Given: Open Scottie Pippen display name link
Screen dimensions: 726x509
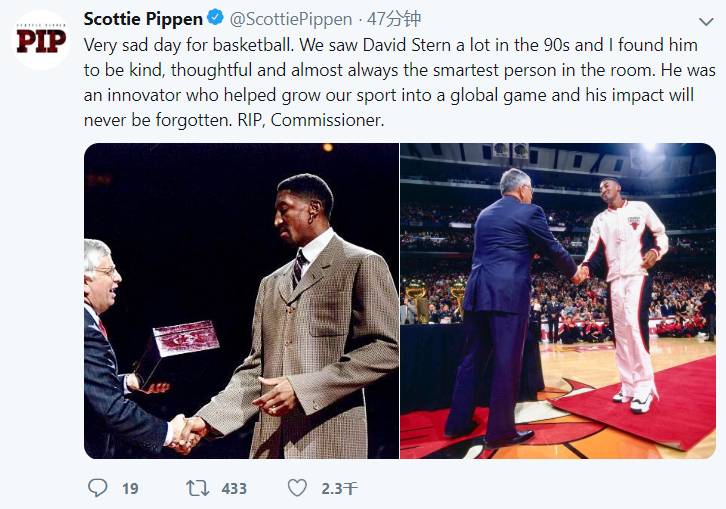Looking at the screenshot, I should coord(142,19).
